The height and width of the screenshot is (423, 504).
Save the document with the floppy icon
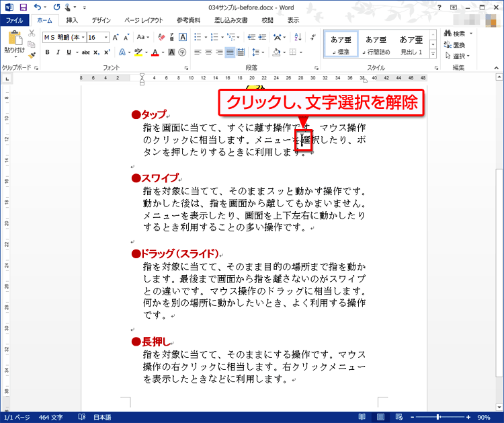click(x=23, y=7)
